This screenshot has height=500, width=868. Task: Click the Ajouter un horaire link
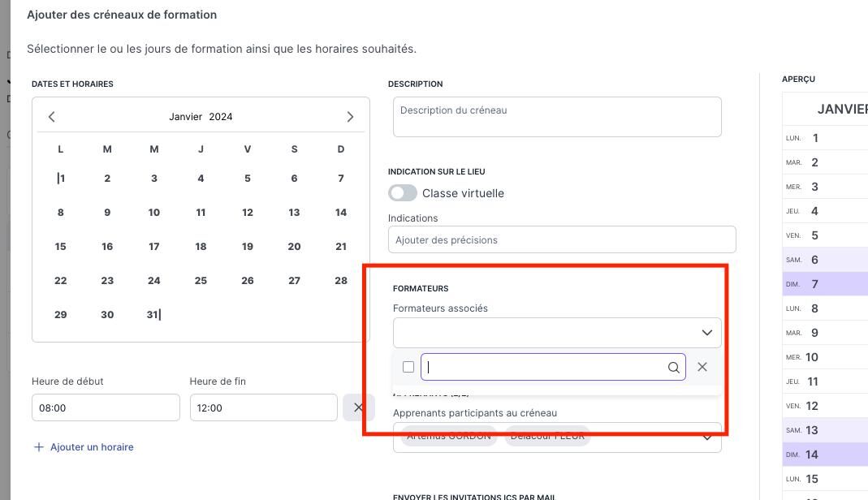[92, 447]
